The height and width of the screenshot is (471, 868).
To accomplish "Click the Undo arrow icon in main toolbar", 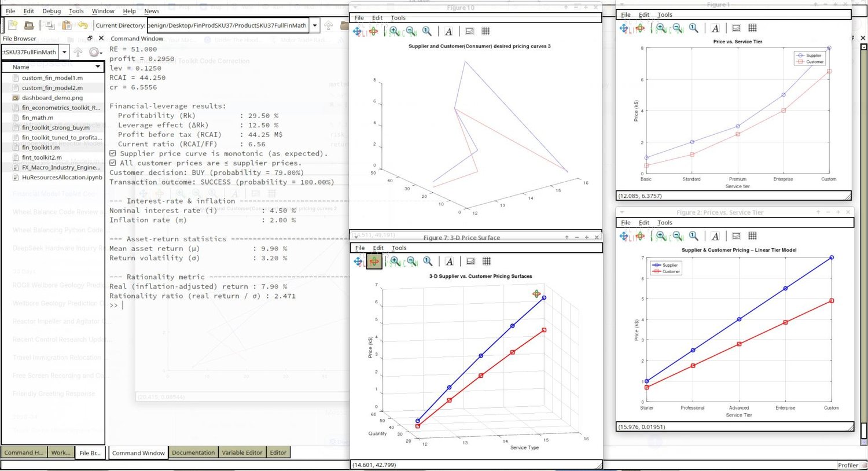I will coord(83,25).
